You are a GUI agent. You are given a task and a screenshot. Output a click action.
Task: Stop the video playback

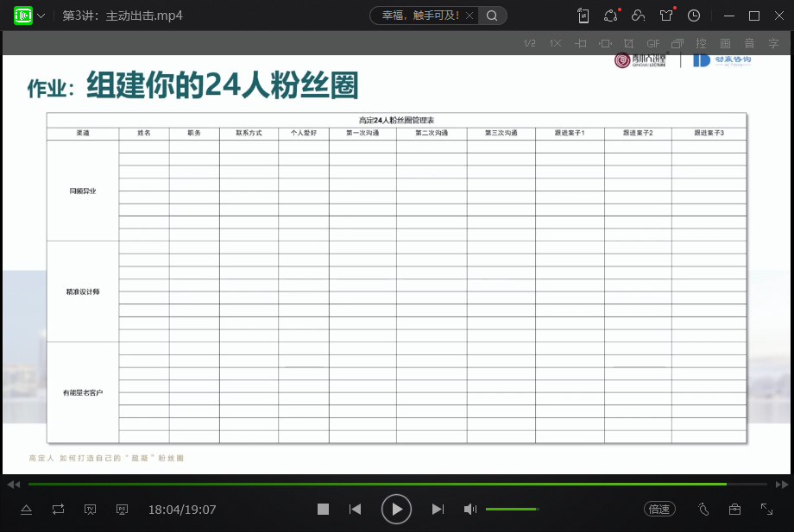[x=323, y=510]
